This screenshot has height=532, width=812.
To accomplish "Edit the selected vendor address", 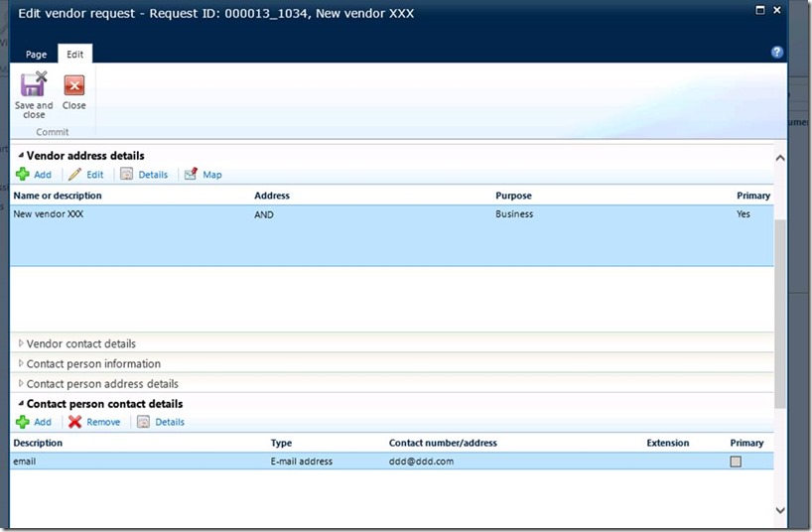I will click(x=85, y=175).
